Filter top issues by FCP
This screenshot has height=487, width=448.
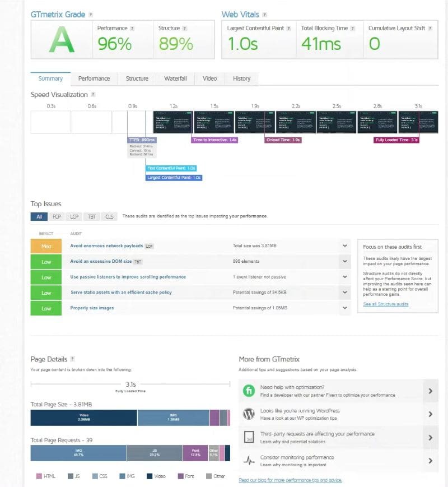57,216
